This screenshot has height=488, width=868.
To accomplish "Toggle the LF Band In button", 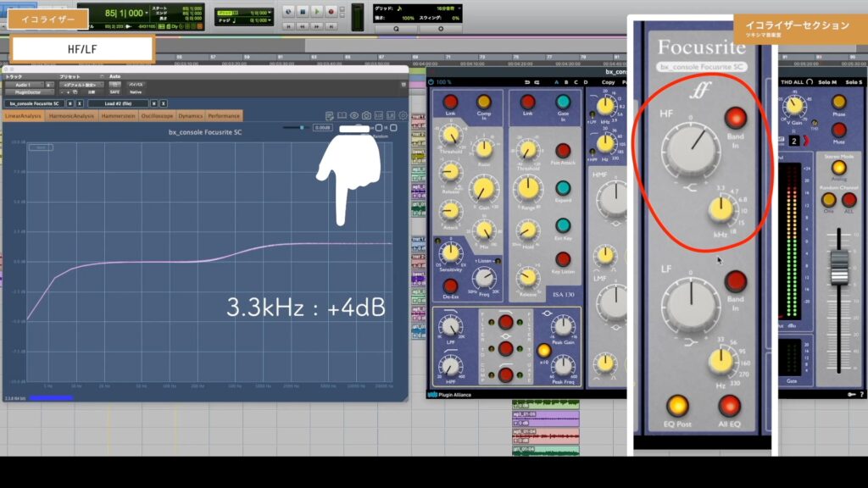I will click(736, 281).
